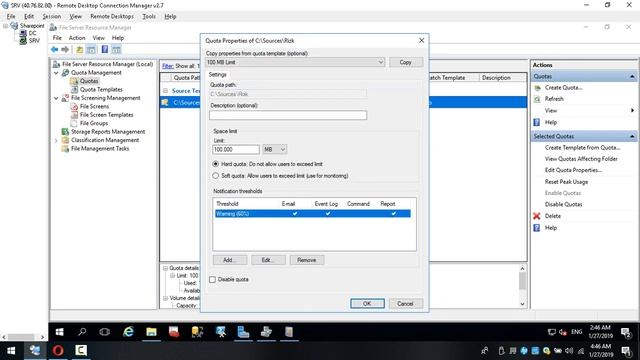Toggle E-mail check in Warning row

[x=295, y=213]
